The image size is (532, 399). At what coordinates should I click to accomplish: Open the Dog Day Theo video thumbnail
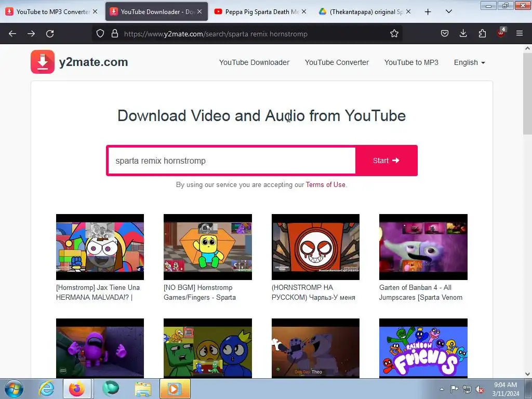point(315,348)
